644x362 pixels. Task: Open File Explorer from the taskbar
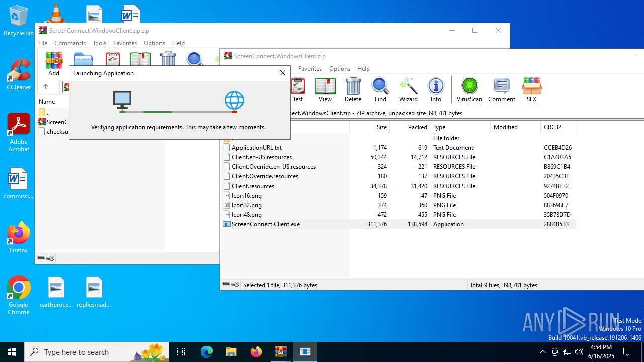[231, 352]
